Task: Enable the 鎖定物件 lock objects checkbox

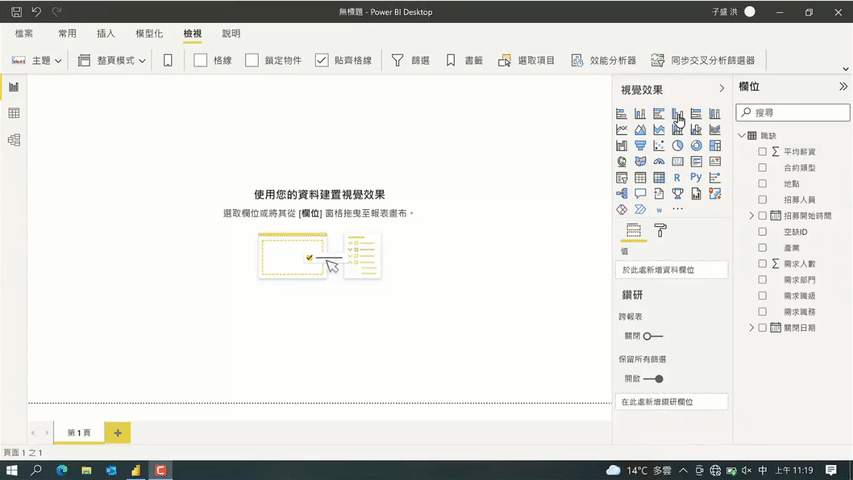Action: (252, 60)
